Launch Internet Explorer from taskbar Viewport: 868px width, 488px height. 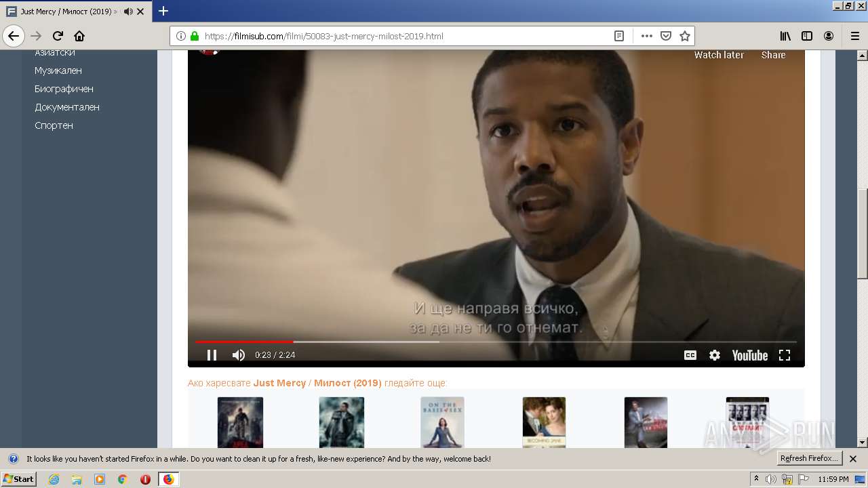[x=54, y=479]
